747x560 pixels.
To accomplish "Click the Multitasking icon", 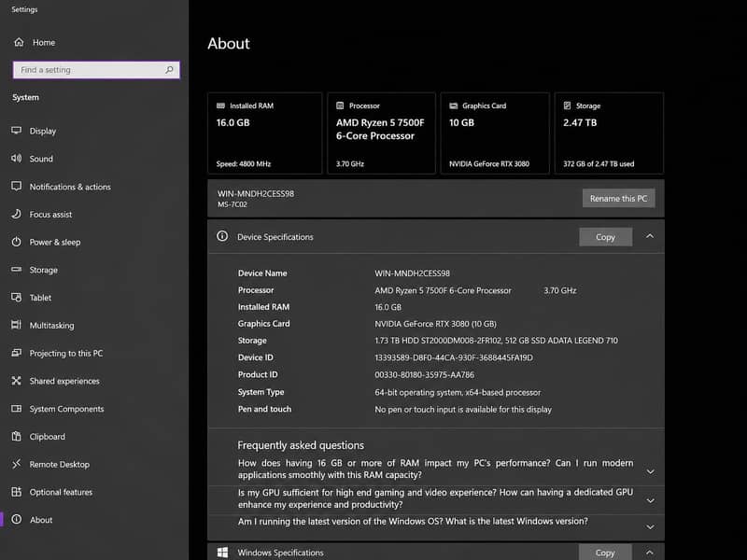I will [x=16, y=325].
